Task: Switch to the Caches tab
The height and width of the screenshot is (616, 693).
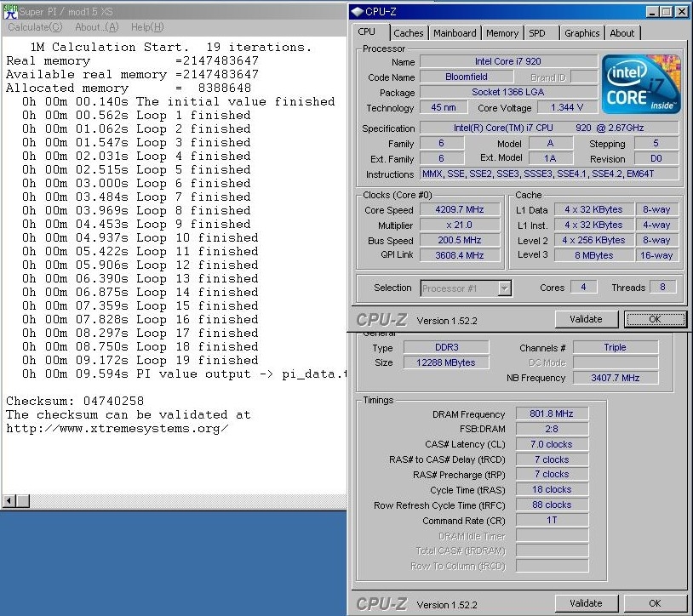Action: tap(409, 33)
